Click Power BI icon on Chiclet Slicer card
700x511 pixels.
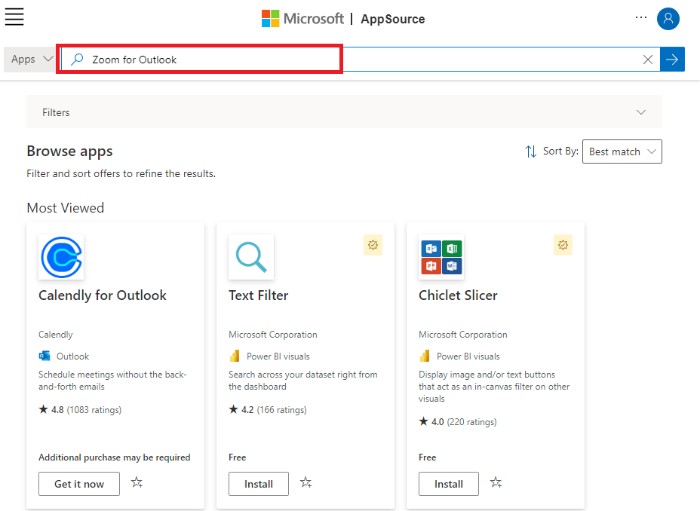425,356
